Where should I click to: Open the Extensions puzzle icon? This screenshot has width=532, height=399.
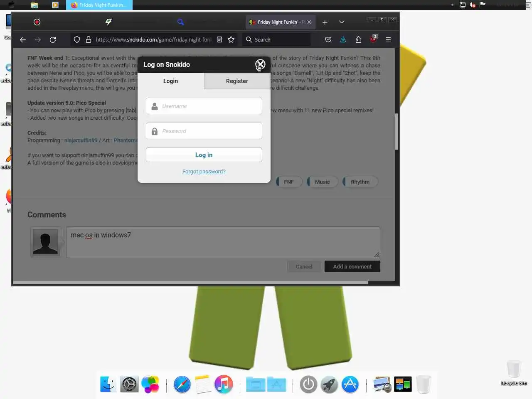358,39
